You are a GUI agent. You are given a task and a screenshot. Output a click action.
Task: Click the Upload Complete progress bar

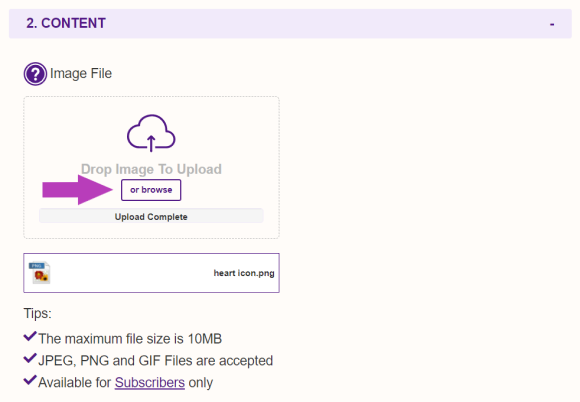tap(151, 216)
